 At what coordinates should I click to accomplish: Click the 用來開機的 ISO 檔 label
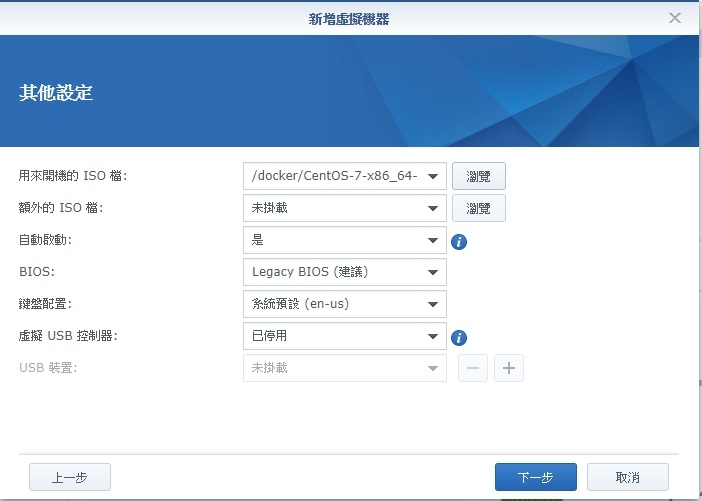click(x=73, y=176)
